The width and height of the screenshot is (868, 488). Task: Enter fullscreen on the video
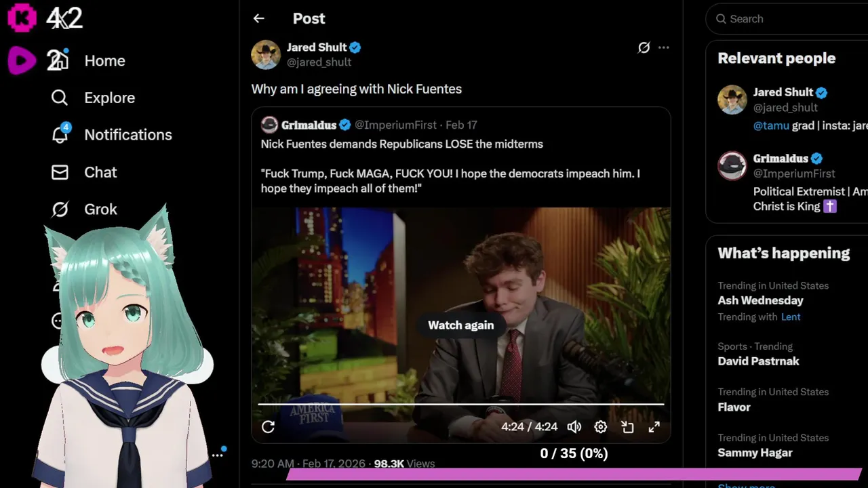(654, 427)
